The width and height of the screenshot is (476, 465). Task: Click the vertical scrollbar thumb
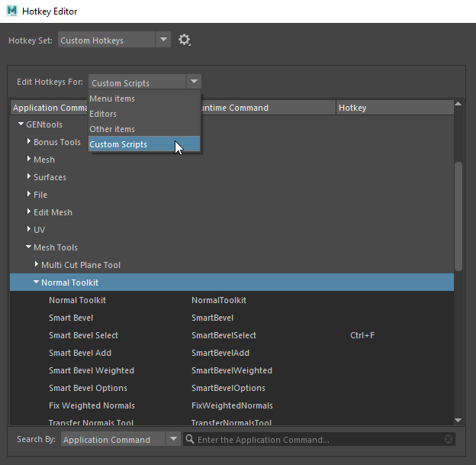(458, 216)
